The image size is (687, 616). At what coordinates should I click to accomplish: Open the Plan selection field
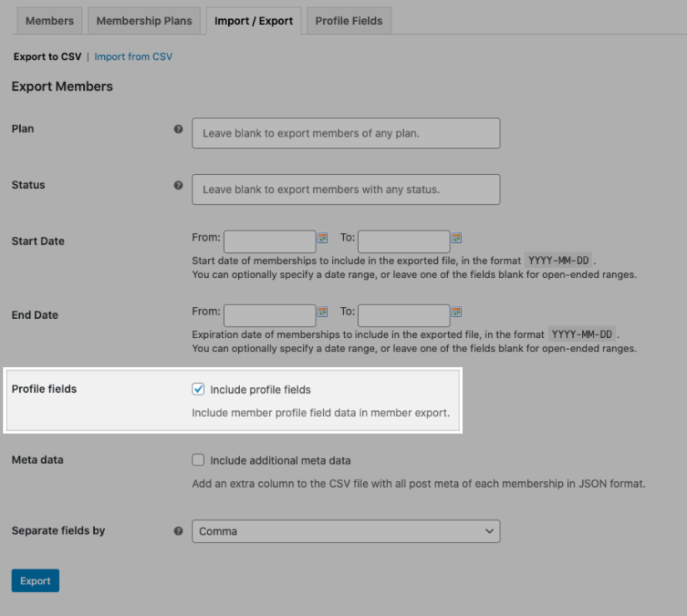point(346,133)
